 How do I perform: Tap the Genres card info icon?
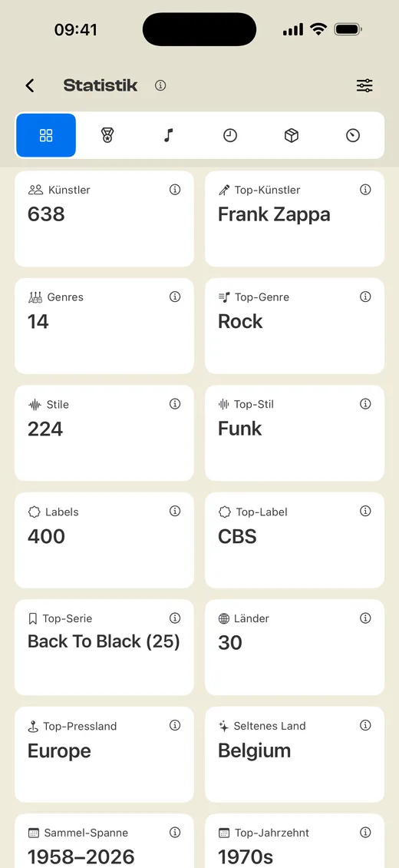(175, 297)
